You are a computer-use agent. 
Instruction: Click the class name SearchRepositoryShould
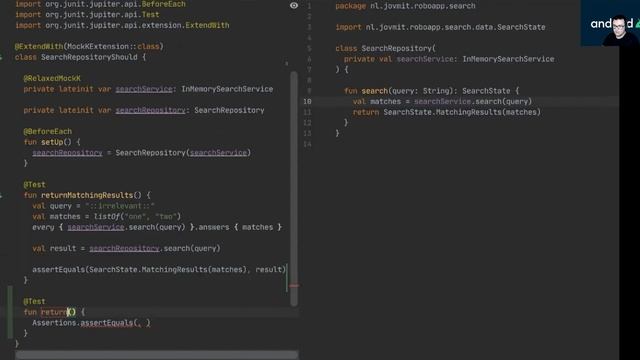click(x=89, y=57)
